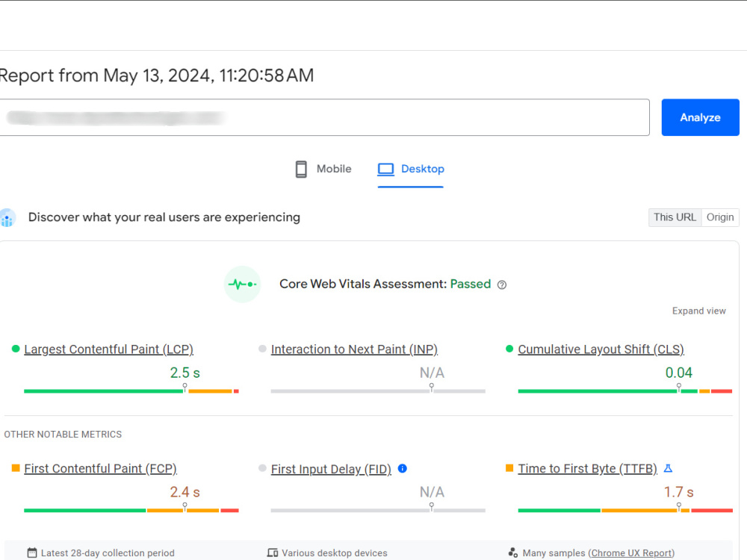Open the Core Web Vitals help icon
The width and height of the screenshot is (747, 560).
(502, 284)
